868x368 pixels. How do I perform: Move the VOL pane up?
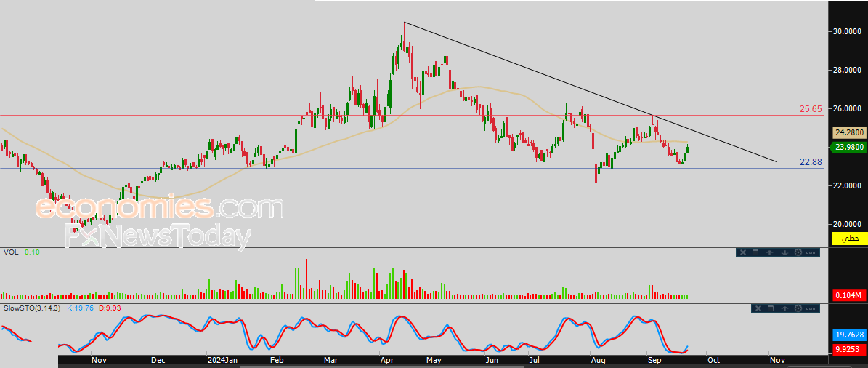pyautogui.click(x=769, y=252)
